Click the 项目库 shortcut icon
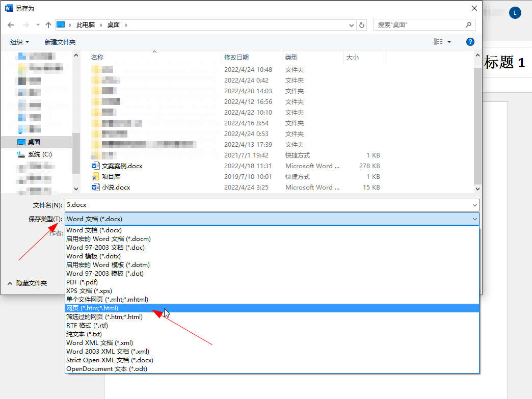This screenshot has width=532, height=399. (x=95, y=176)
